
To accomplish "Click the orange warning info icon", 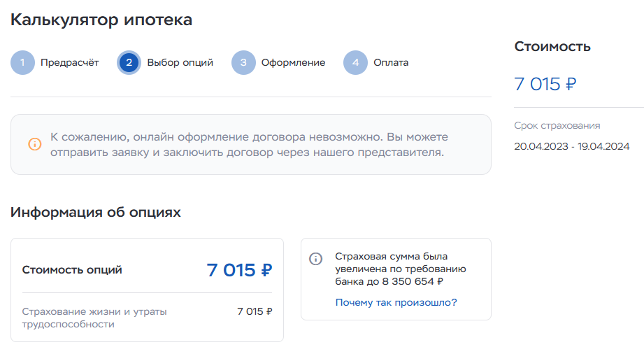I will (35, 144).
